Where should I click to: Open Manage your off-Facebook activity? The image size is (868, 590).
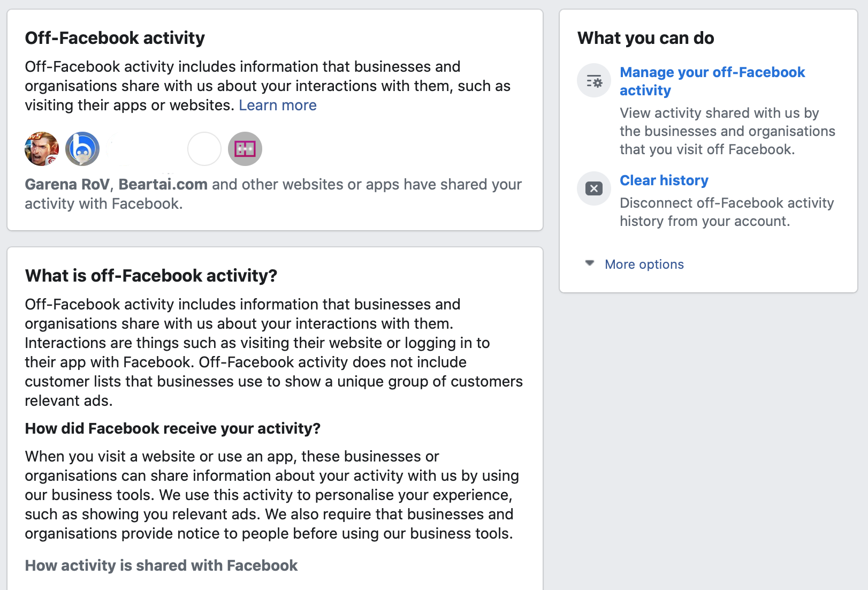pos(712,81)
